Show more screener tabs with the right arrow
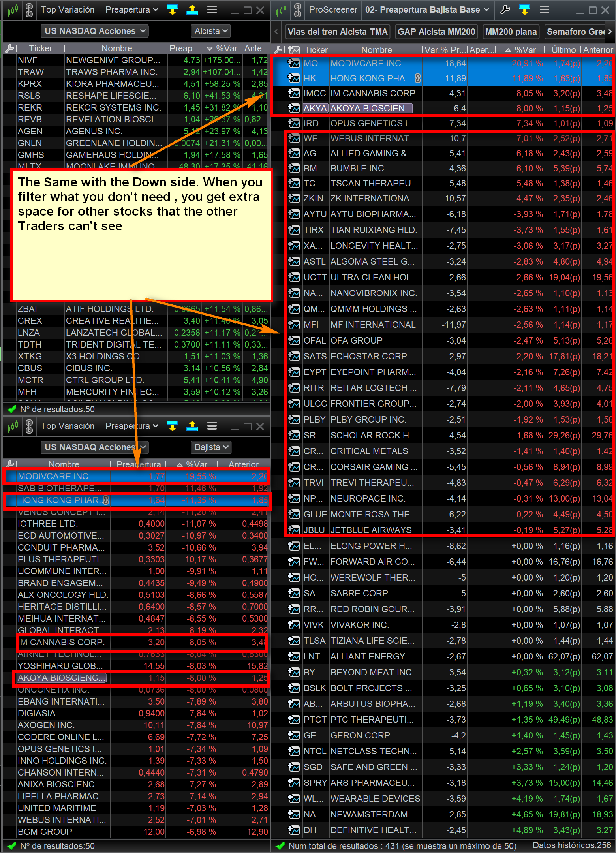This screenshot has height=853, width=616. (610, 32)
